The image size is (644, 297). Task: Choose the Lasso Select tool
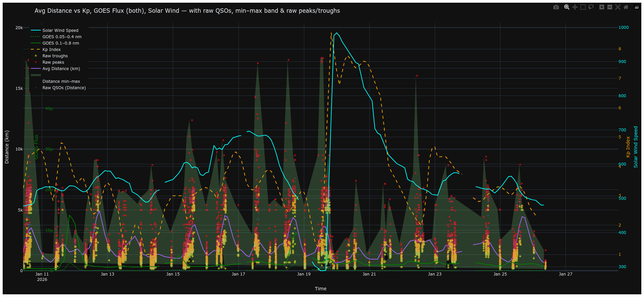(591, 7)
